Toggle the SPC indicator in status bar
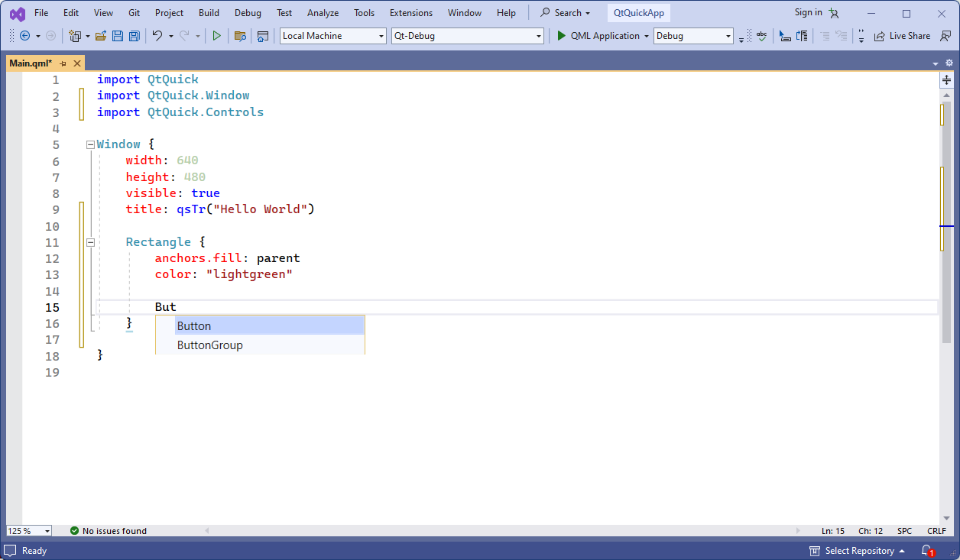Viewport: 960px width, 560px height. click(x=905, y=530)
